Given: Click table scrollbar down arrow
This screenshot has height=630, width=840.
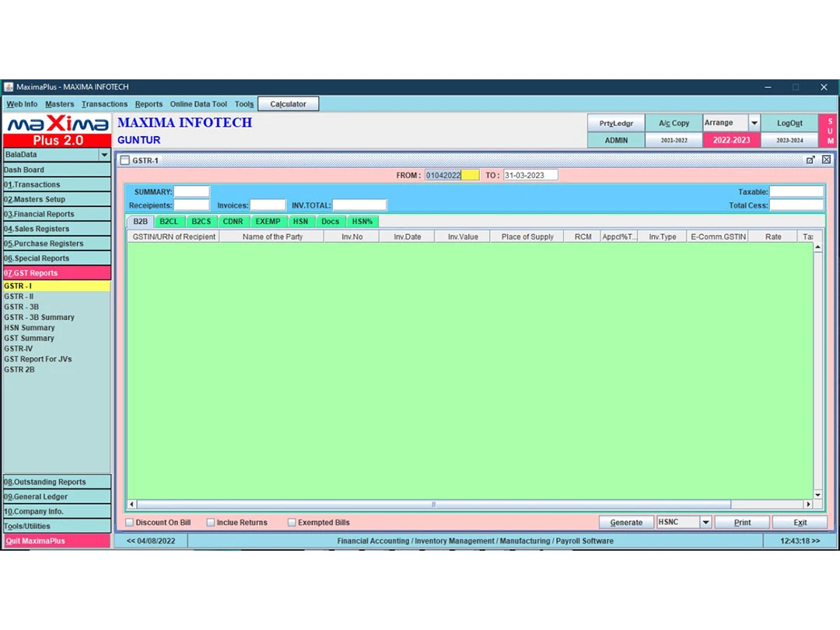Looking at the screenshot, I should (817, 495).
